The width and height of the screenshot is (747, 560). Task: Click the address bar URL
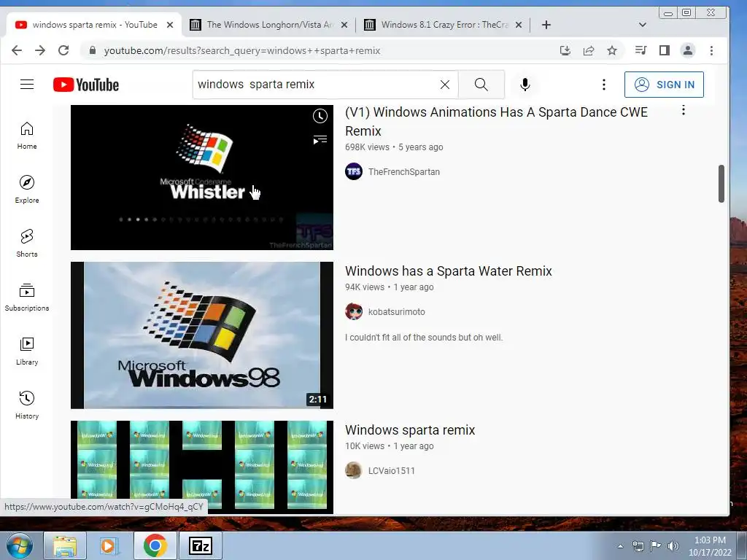[x=242, y=50]
